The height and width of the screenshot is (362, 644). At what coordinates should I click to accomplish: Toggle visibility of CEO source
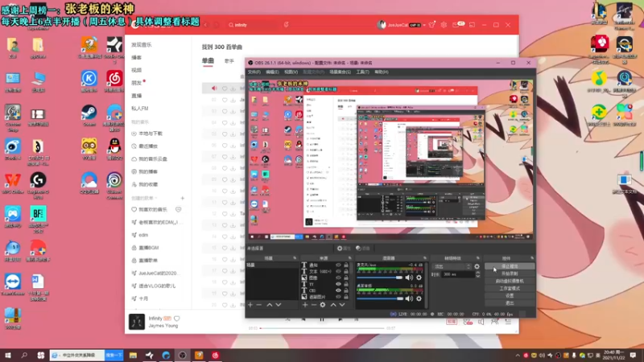click(x=338, y=290)
